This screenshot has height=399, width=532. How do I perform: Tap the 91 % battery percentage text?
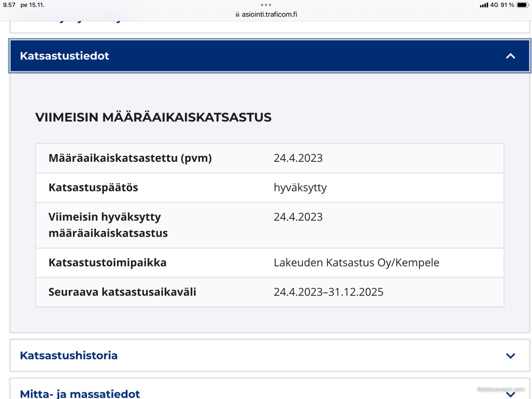click(508, 5)
